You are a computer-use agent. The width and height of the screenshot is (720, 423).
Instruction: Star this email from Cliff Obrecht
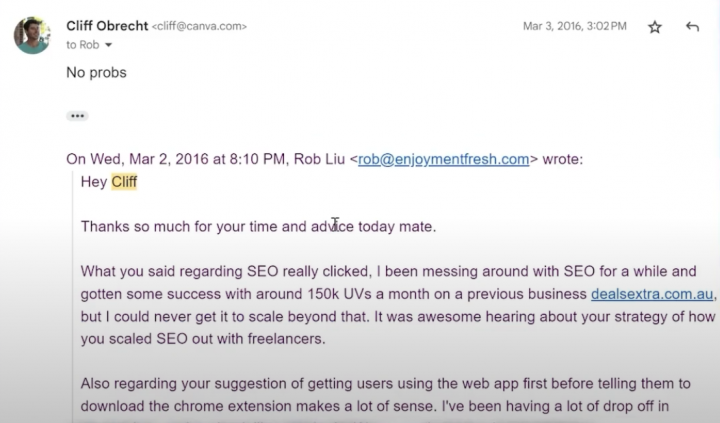coord(655,27)
